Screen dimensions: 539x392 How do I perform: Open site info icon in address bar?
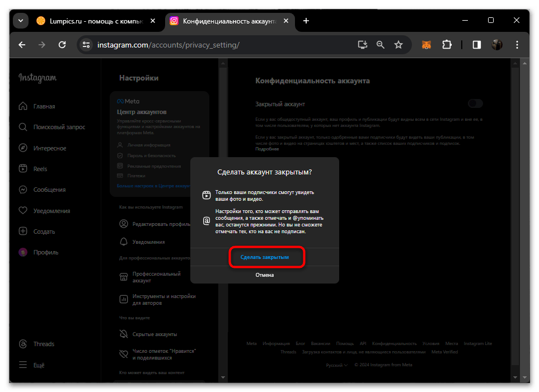[x=86, y=45]
